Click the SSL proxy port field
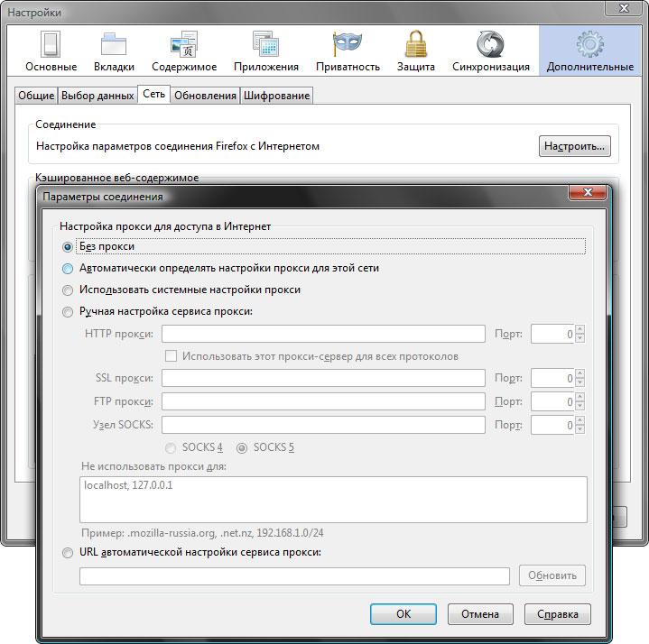Screen dimensions: 649x644 click(x=552, y=378)
